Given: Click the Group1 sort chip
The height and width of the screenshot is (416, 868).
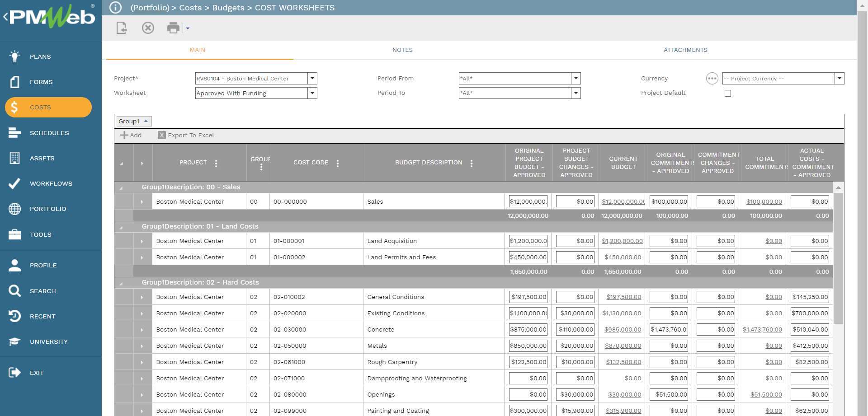Looking at the screenshot, I should click(x=134, y=121).
